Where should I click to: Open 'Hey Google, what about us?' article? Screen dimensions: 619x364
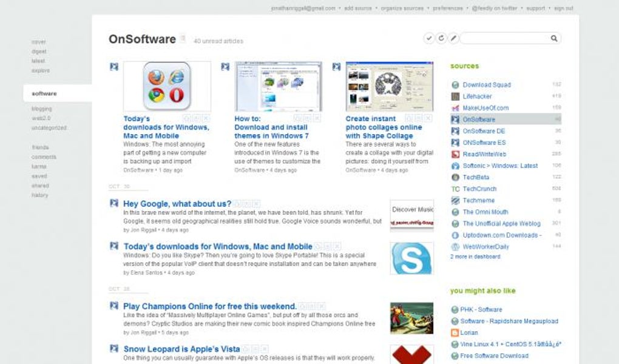177,204
